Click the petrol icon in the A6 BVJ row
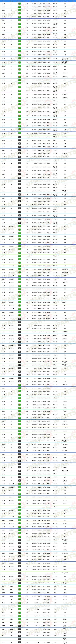 [x=20, y=438]
